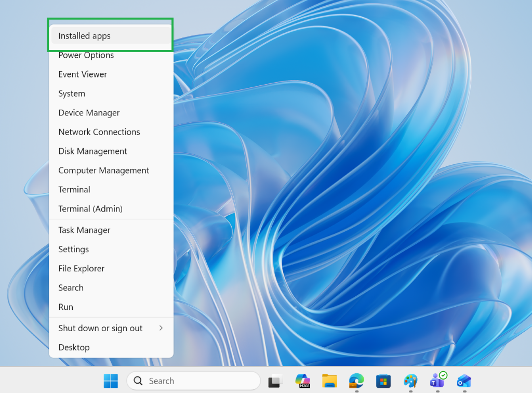Screen dimensions: 532x393
Task: Launch Microsoft Edge from the taskbar
Action: pyautogui.click(x=356, y=381)
